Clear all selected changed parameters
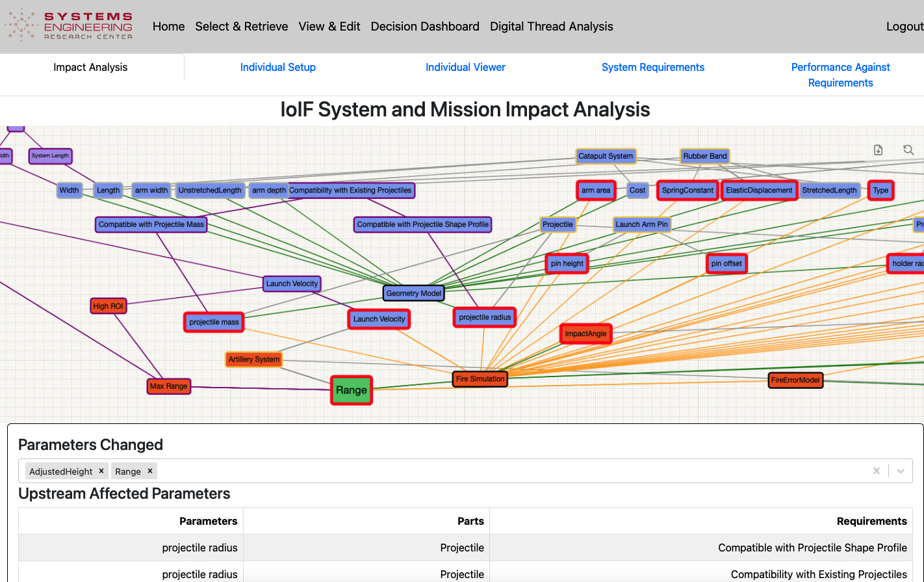 877,471
